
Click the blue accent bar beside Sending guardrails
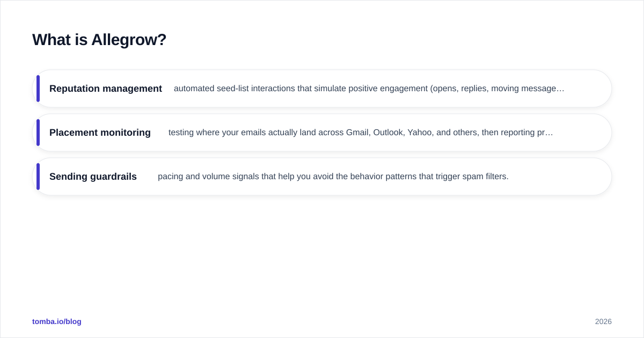point(38,177)
